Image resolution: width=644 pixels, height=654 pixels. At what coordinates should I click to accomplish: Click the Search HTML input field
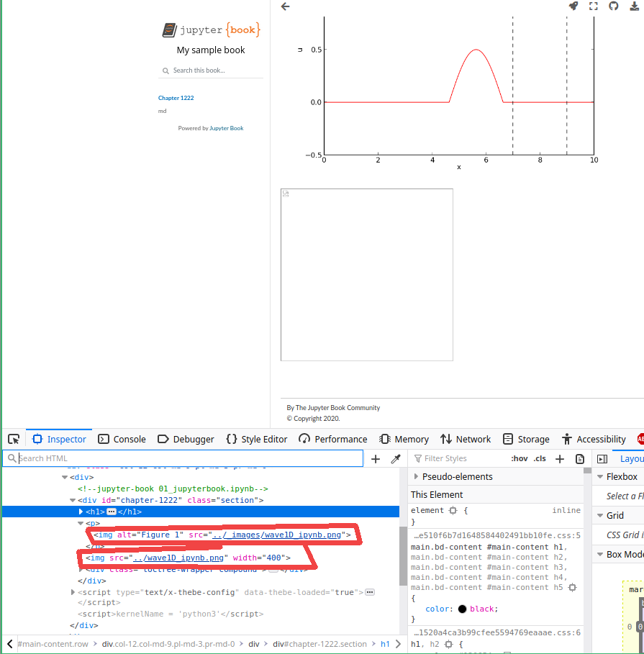tap(180, 458)
